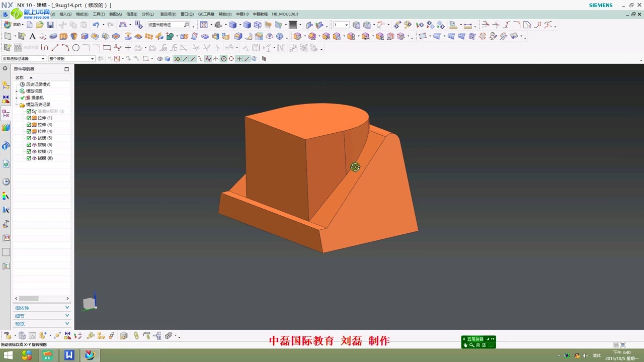This screenshot has height=362, width=644.
Task: Select the Text tool (A icon)
Action: [x=32, y=36]
